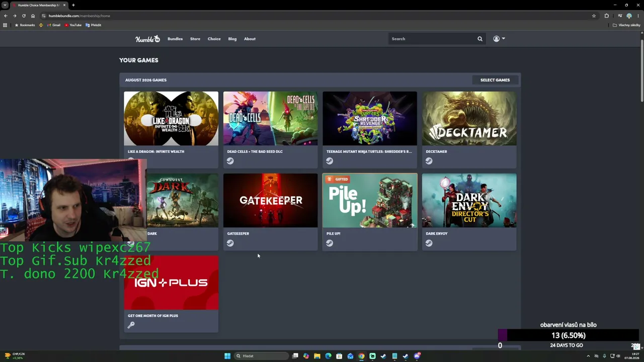Open the browser extensions puzzle icon
Viewport: 644px width, 362px height.
606,16
